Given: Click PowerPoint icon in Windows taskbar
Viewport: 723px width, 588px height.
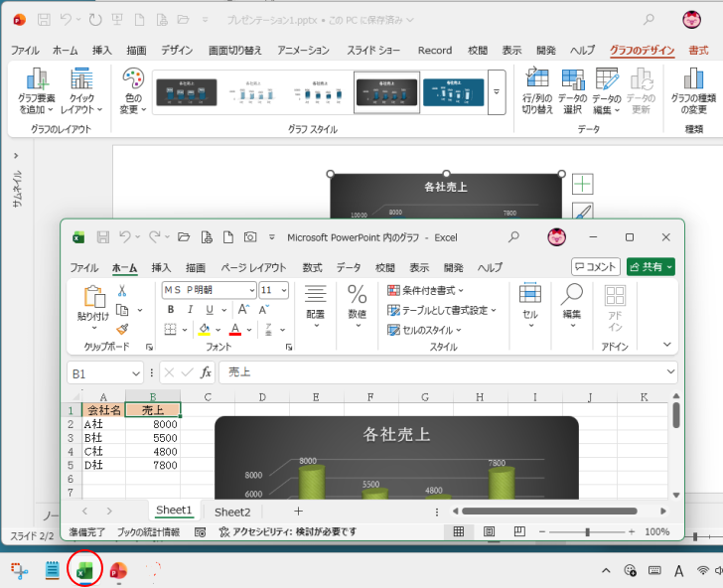Looking at the screenshot, I should pyautogui.click(x=118, y=571).
